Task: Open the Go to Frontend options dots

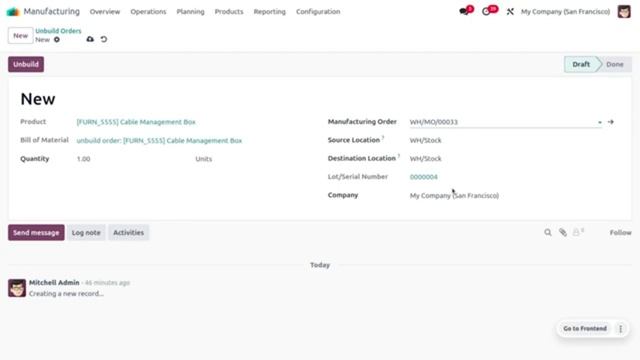Action: pyautogui.click(x=620, y=329)
